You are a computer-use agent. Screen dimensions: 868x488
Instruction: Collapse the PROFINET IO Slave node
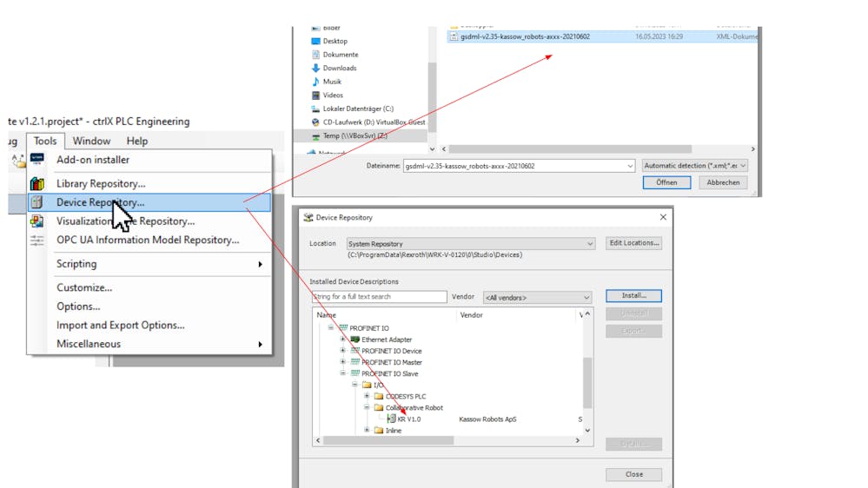pyautogui.click(x=342, y=373)
